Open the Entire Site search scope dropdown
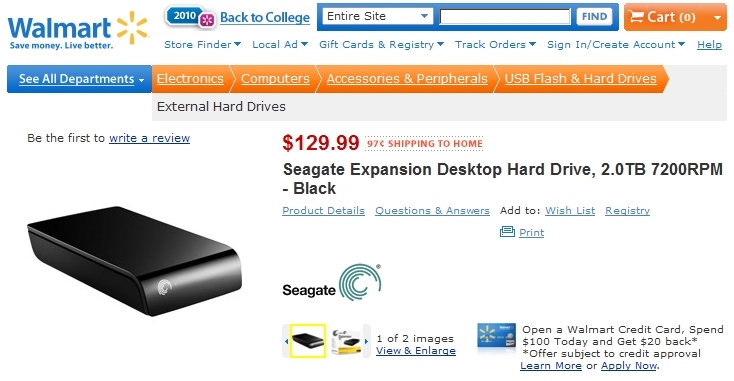Screen dimensions: 734x381 click(377, 16)
